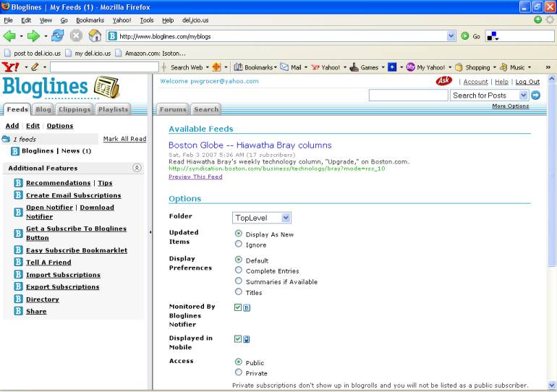Screen dimensions: 557x392
Task: Submit search with blue arrow button
Action: click(536, 95)
